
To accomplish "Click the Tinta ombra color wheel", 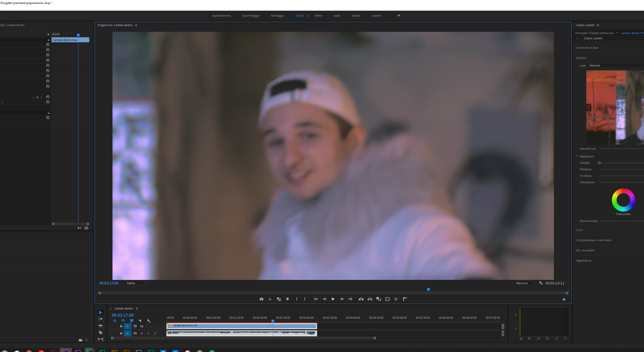I will click(623, 200).
